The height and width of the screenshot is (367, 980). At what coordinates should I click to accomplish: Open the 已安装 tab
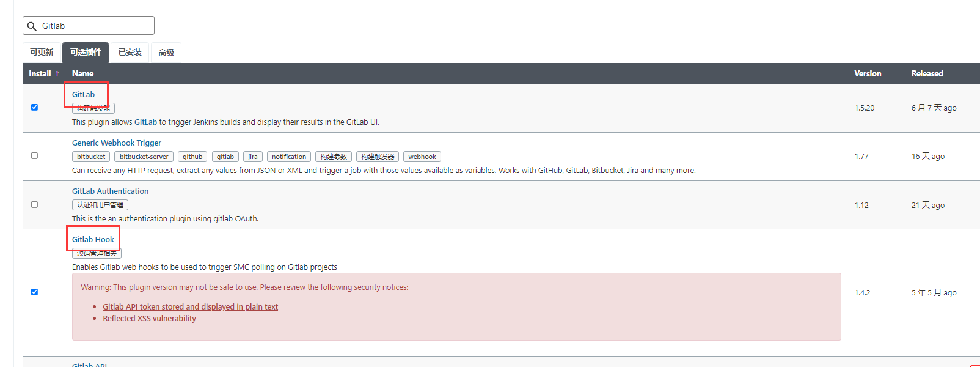point(130,53)
